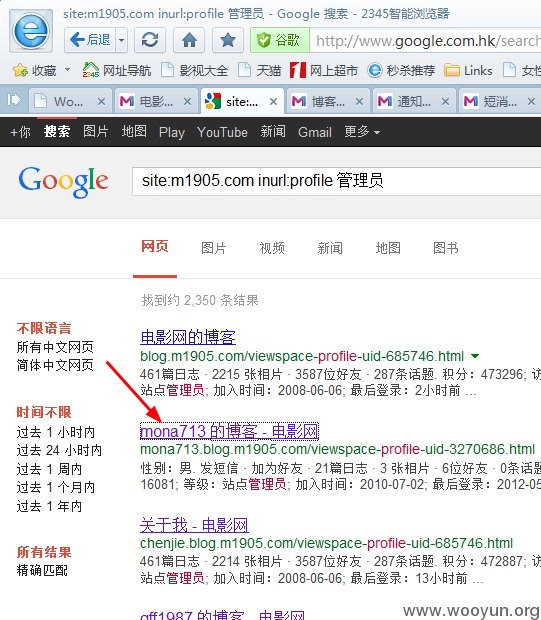
Task: Switch to the 电影... tab
Action: pos(149,102)
